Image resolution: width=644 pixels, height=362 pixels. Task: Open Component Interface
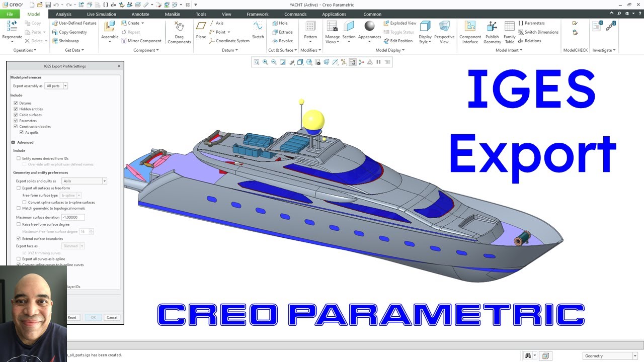[470, 32]
